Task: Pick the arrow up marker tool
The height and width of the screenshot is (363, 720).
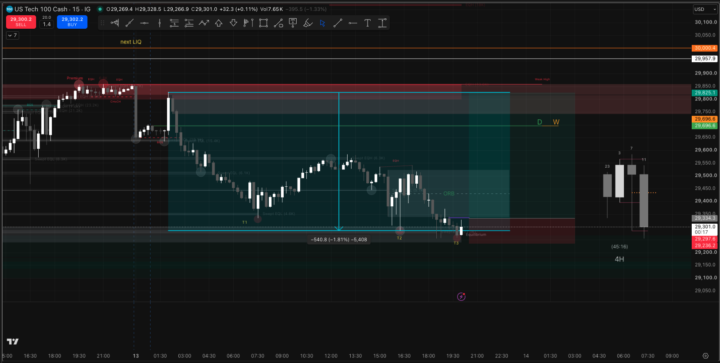Action: (x=219, y=23)
